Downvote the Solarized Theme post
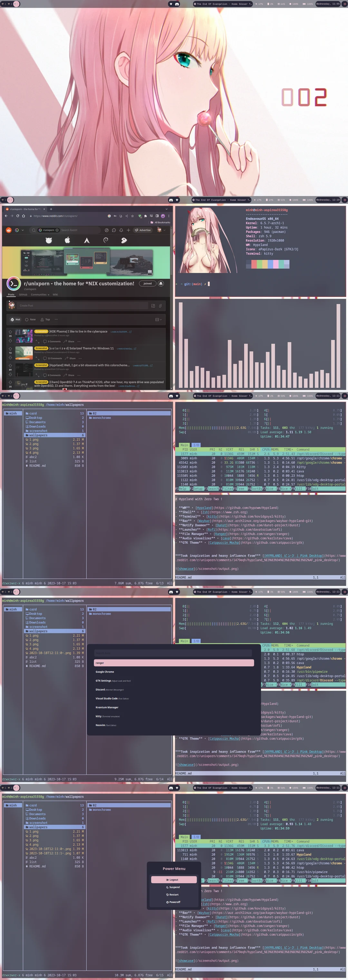This screenshot has height=980, width=348. coord(10,357)
